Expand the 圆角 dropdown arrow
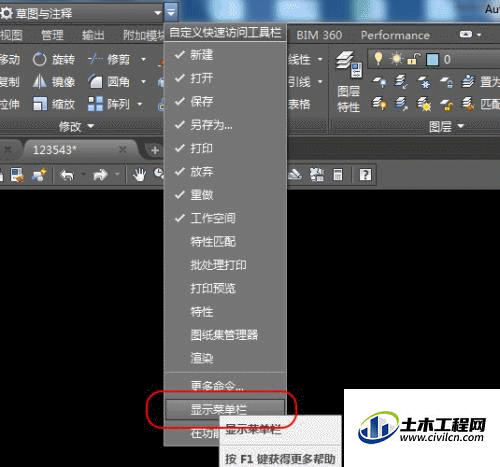The image size is (500, 467). [144, 82]
